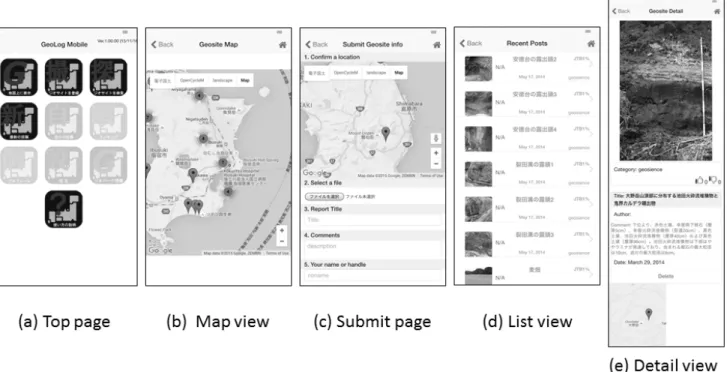Image resolution: width=727 pixels, height=372 pixels.
Task: Zoom out on the Geosite Map
Action: [282, 241]
